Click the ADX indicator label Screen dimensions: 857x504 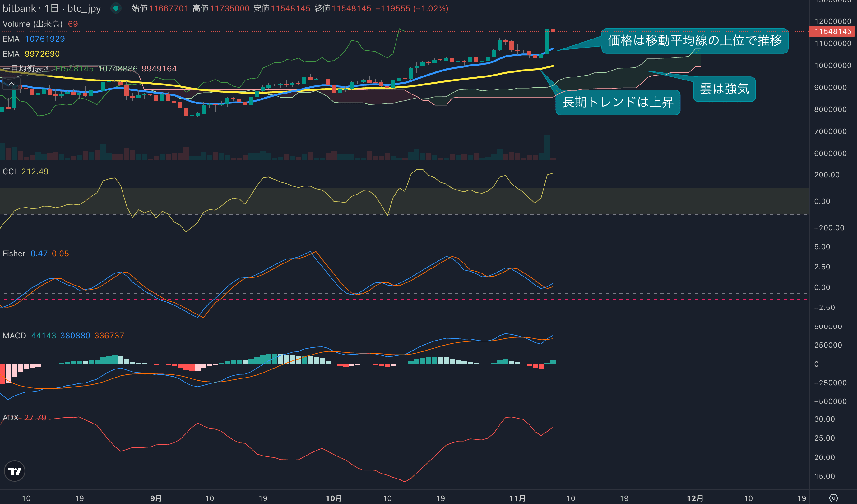[x=11, y=418]
